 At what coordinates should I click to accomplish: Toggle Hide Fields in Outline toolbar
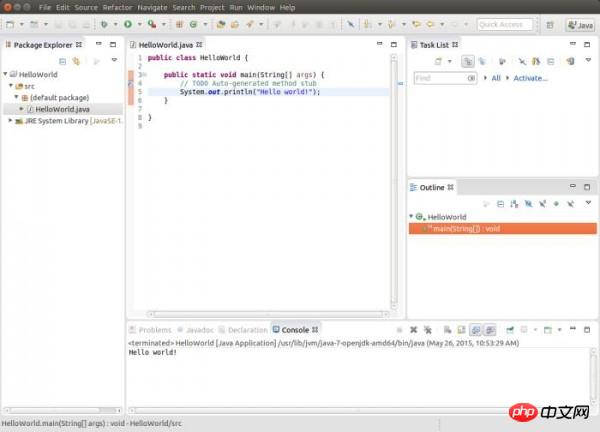[x=528, y=204]
